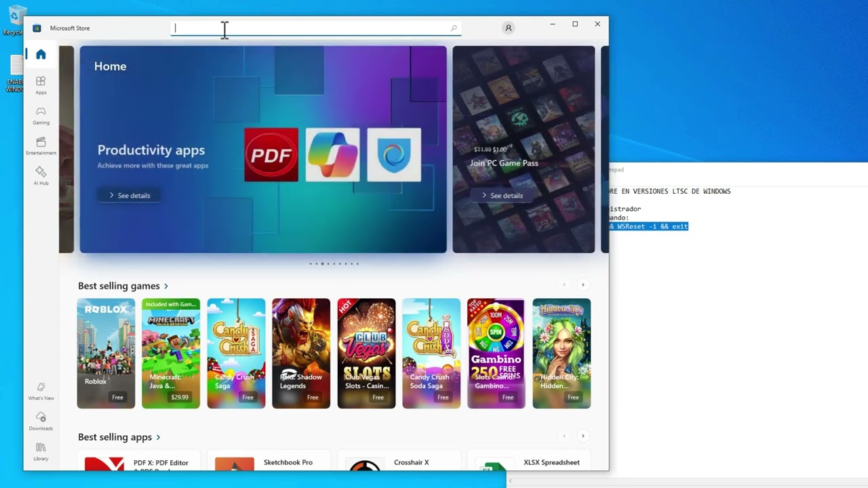Viewport: 868px width, 488px height.
Task: Show previous Best selling apps
Action: 564,436
